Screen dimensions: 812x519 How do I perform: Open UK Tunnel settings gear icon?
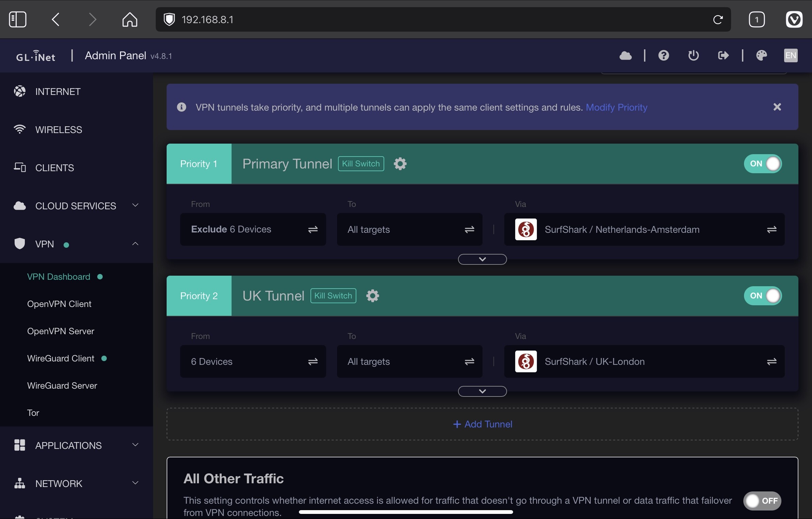[372, 296]
